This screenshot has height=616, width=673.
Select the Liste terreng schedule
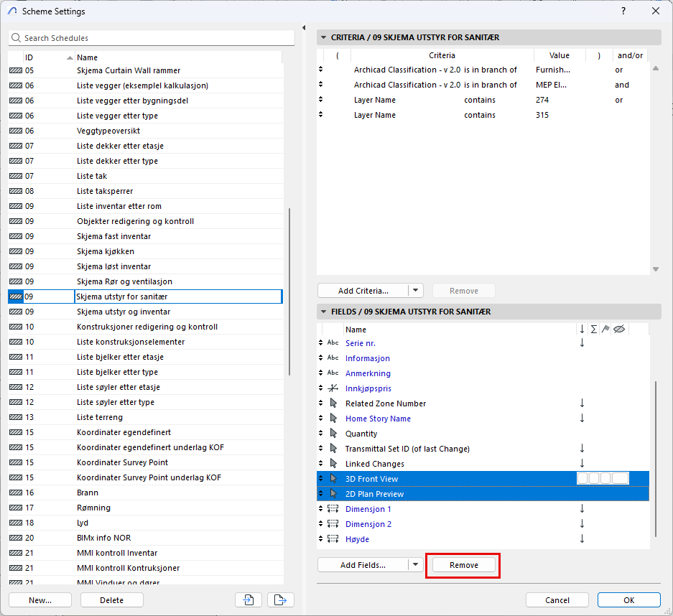[100, 417]
